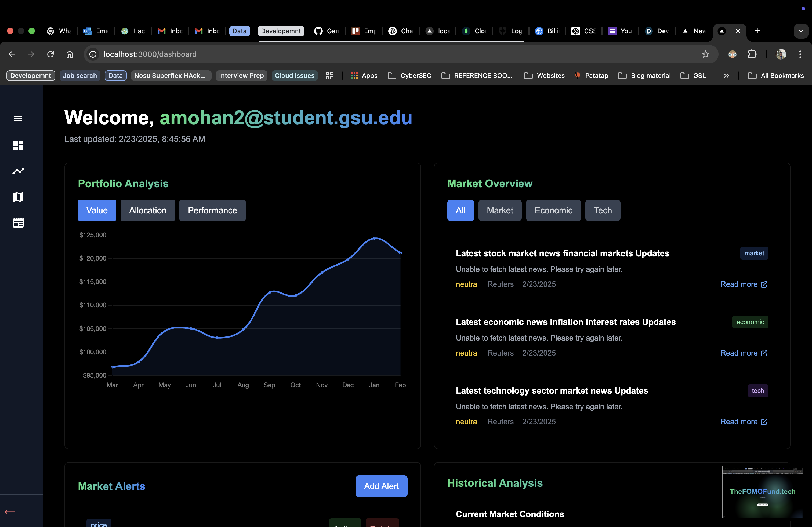Click the TheFOMOFund.tech thumbnail preview
Image resolution: width=812 pixels, height=527 pixels.
click(x=762, y=492)
